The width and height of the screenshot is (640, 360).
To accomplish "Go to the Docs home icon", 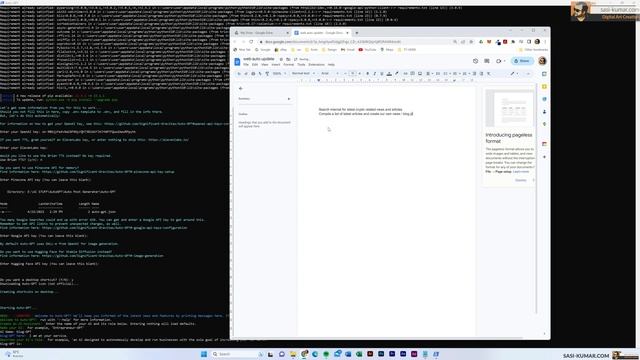I will click(x=237, y=62).
